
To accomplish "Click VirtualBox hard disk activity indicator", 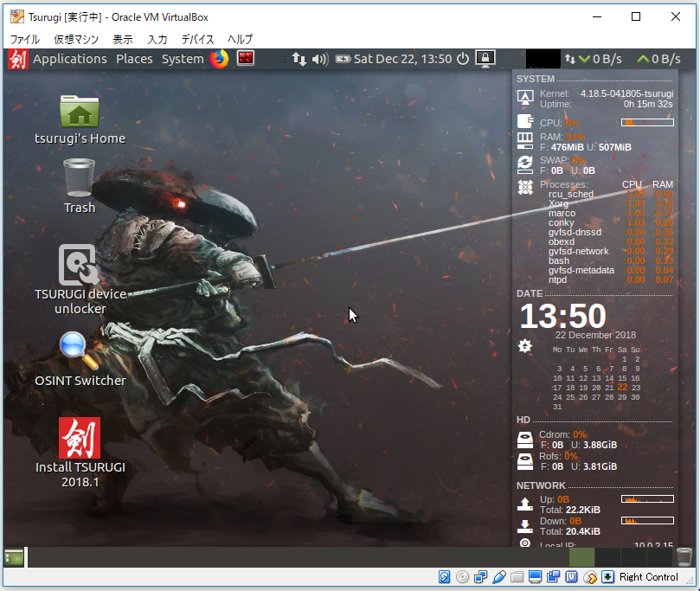I will coord(444,577).
